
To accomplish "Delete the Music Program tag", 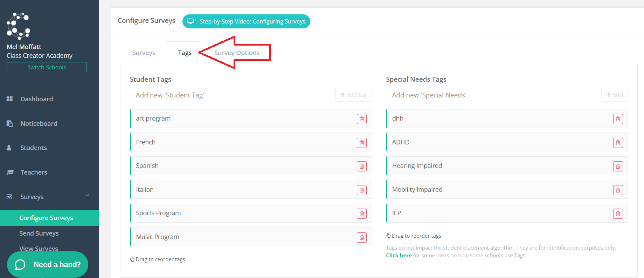I will point(362,237).
